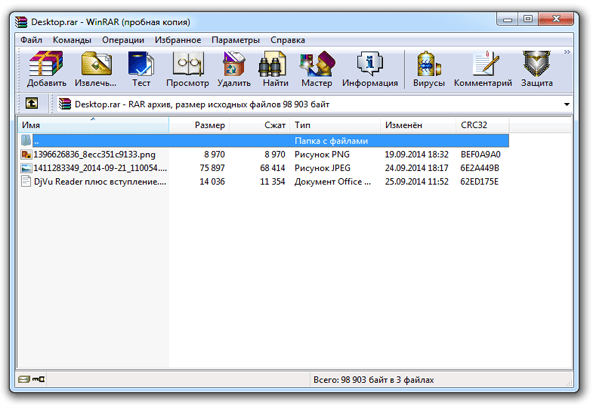This screenshot has width=593, height=405.
Task: Click the drive icon in status bar
Action: 24,379
